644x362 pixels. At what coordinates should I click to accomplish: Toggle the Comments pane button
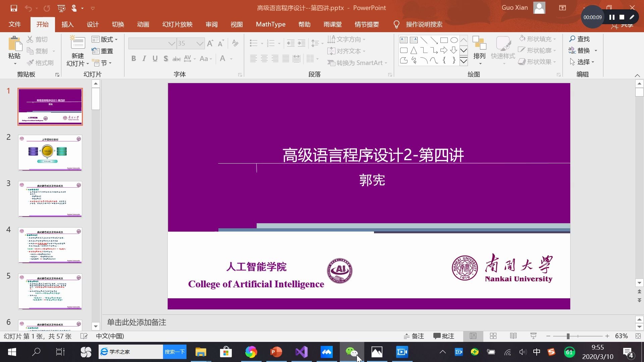[x=444, y=336]
